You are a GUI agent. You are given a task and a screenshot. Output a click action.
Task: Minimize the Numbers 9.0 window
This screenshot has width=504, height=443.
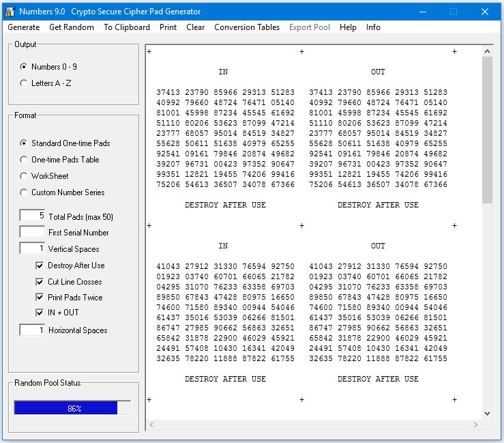point(423,12)
